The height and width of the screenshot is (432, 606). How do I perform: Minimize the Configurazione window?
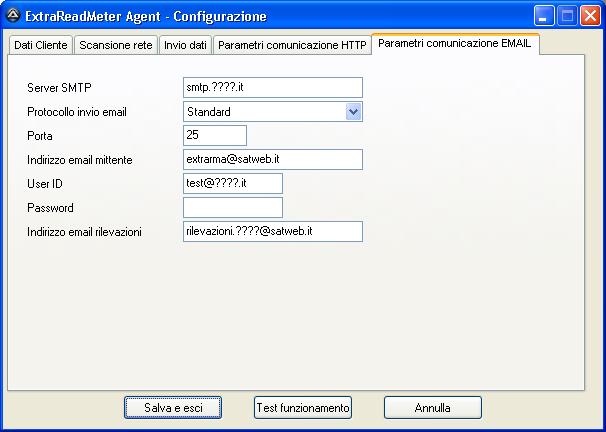coord(545,16)
